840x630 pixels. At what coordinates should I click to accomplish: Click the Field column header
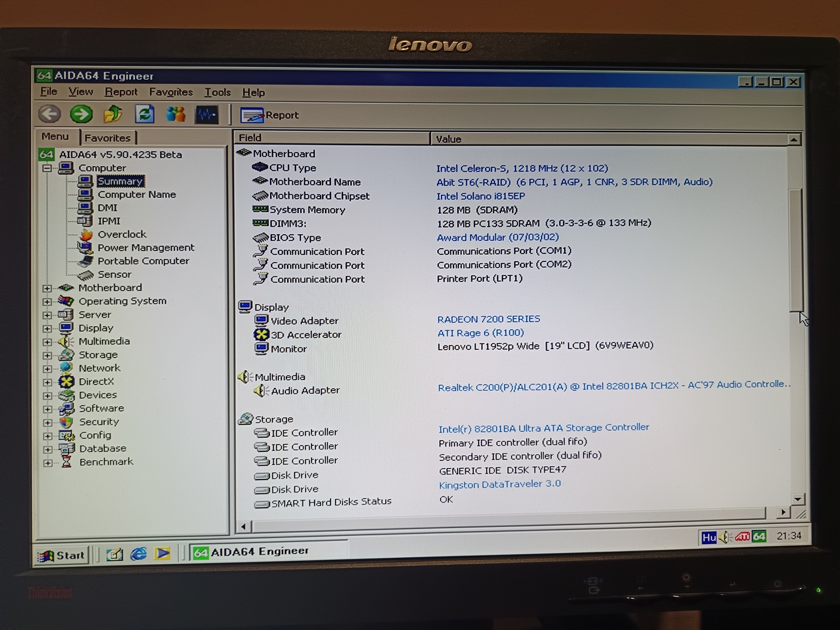[332, 138]
